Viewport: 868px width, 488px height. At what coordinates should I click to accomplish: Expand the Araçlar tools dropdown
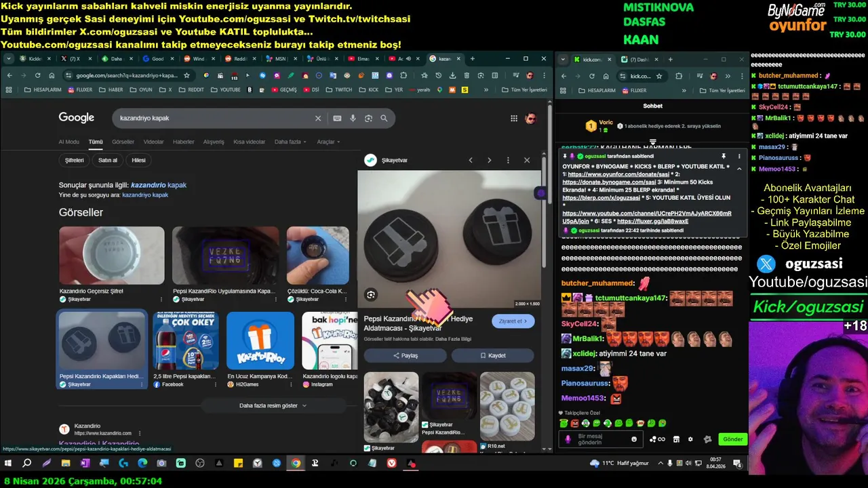(x=329, y=142)
